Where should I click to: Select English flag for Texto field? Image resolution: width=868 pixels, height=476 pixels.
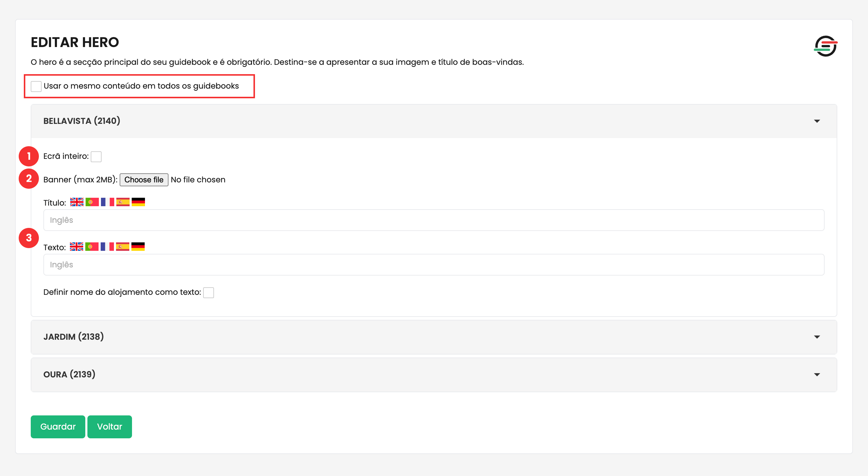tap(77, 246)
